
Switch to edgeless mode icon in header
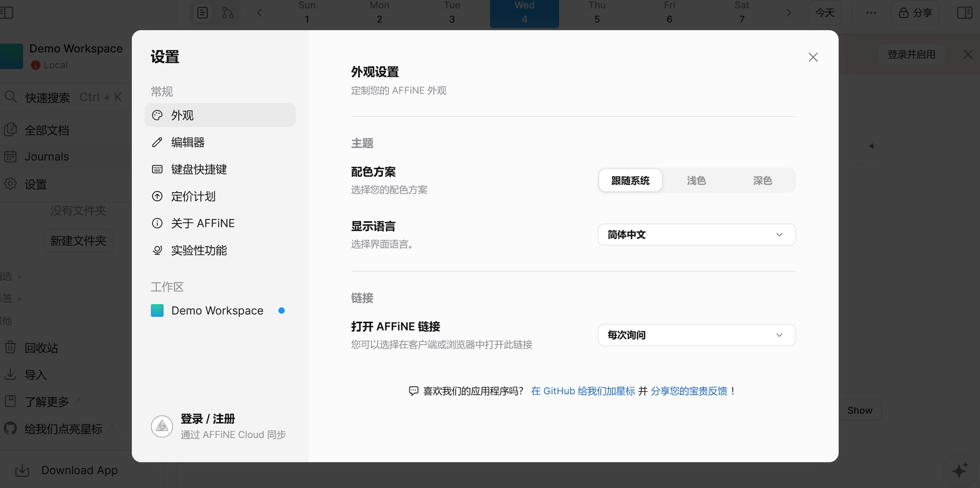(x=228, y=13)
